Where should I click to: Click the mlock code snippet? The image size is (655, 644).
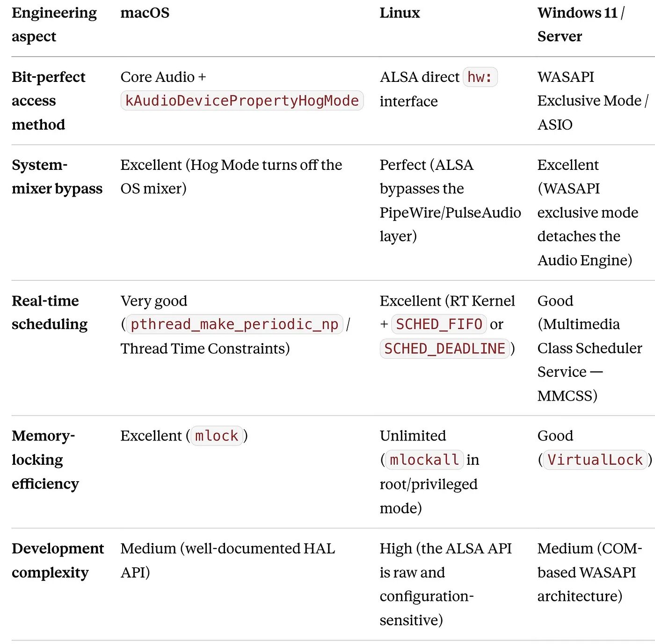pos(217,436)
